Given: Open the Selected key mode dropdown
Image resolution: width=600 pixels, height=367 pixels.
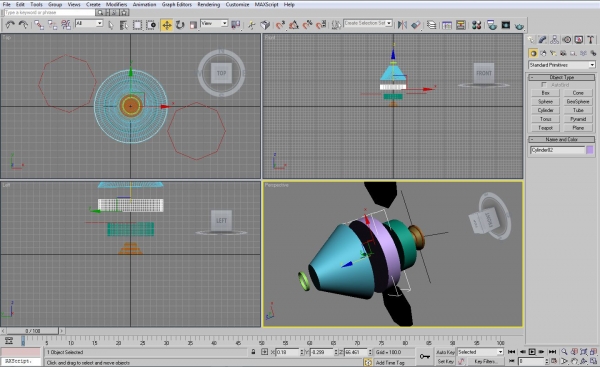Looking at the screenshot, I should (x=480, y=352).
